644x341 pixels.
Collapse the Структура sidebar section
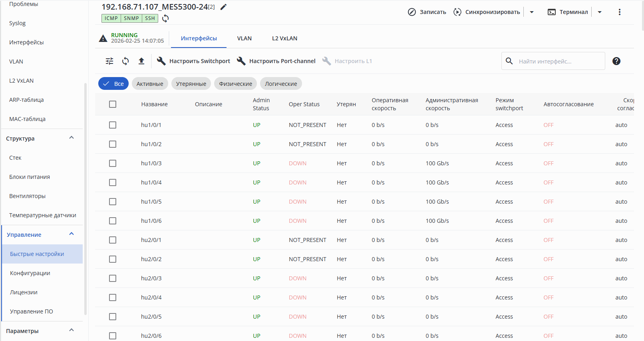tap(72, 138)
